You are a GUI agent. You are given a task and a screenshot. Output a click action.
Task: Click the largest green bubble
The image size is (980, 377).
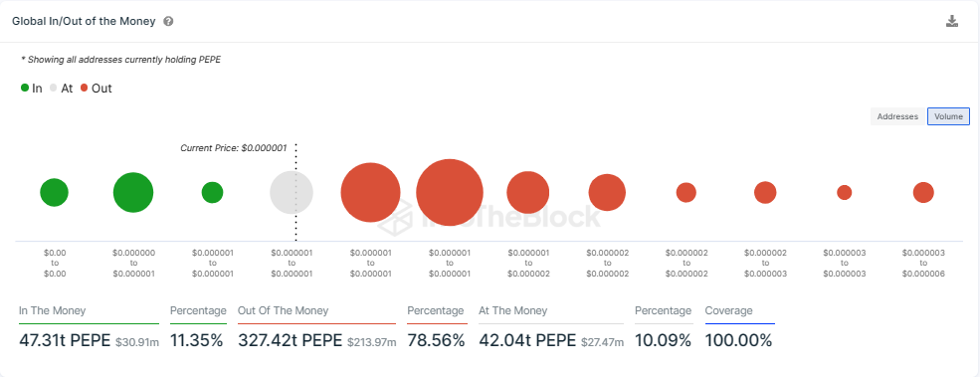click(x=133, y=192)
